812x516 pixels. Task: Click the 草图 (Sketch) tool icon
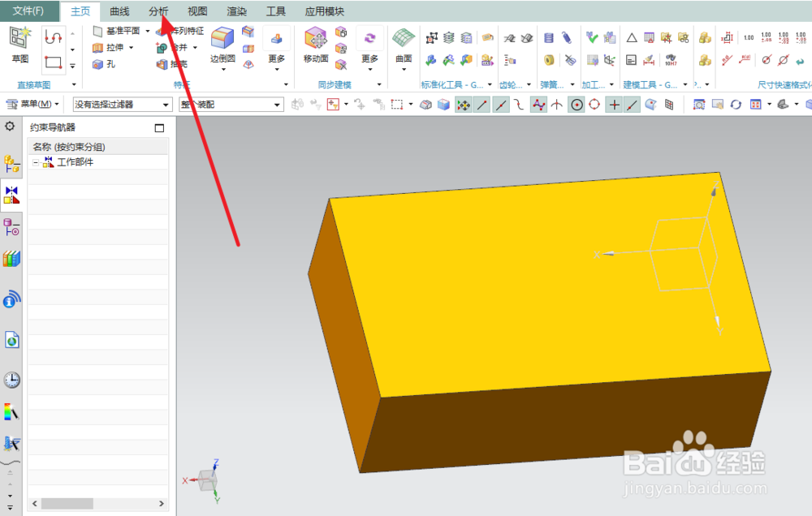click(20, 39)
